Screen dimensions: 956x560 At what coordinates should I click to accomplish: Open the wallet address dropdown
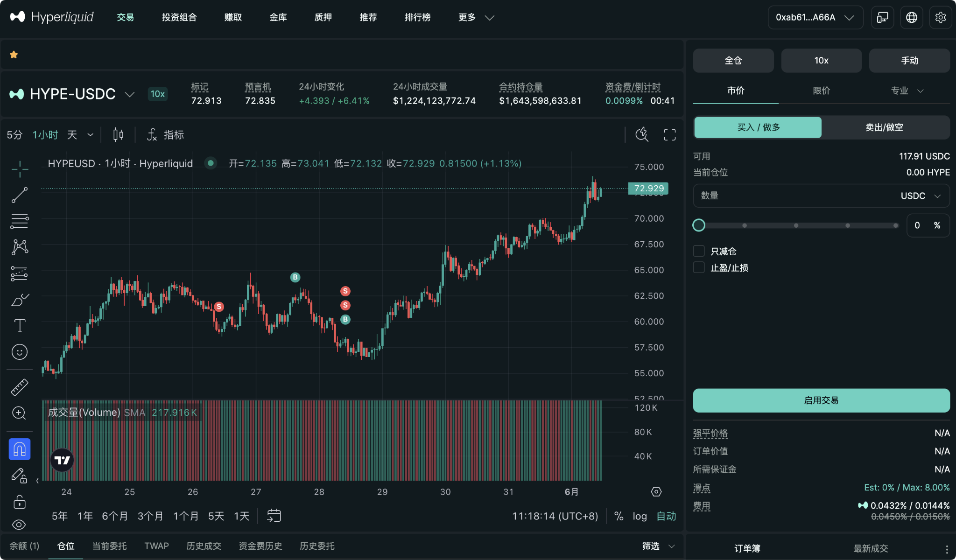tap(815, 17)
